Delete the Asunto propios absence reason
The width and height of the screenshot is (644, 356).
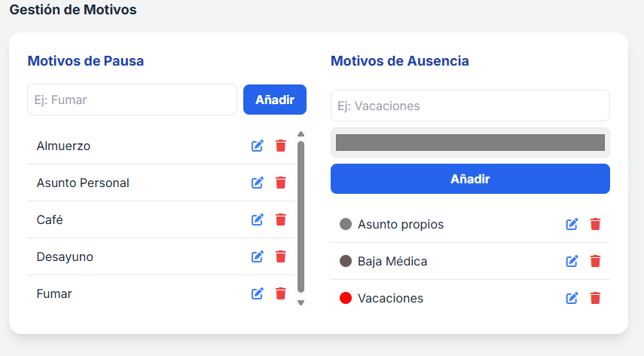[x=595, y=224]
